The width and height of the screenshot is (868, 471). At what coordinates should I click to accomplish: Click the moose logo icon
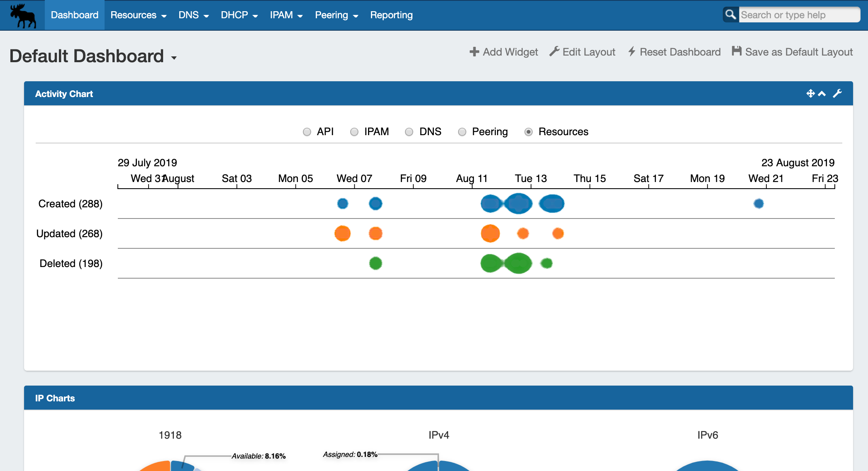point(23,16)
